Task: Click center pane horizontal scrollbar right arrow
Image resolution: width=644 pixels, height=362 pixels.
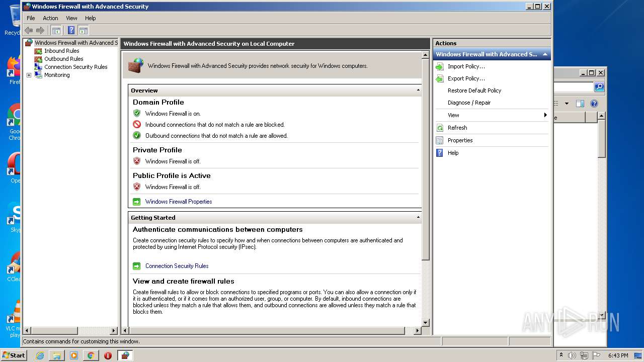Action: (418, 331)
